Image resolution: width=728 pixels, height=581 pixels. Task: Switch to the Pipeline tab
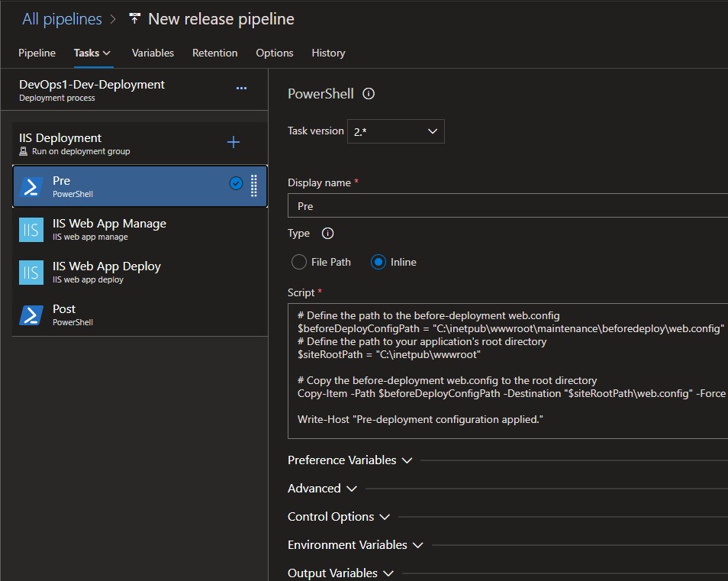point(37,53)
